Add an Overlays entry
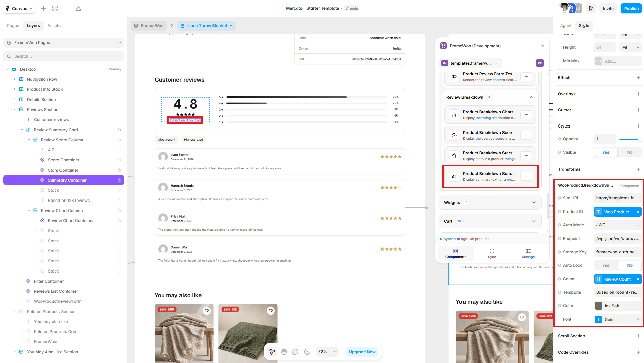Screen dimensions: 644x363 pos(638,94)
